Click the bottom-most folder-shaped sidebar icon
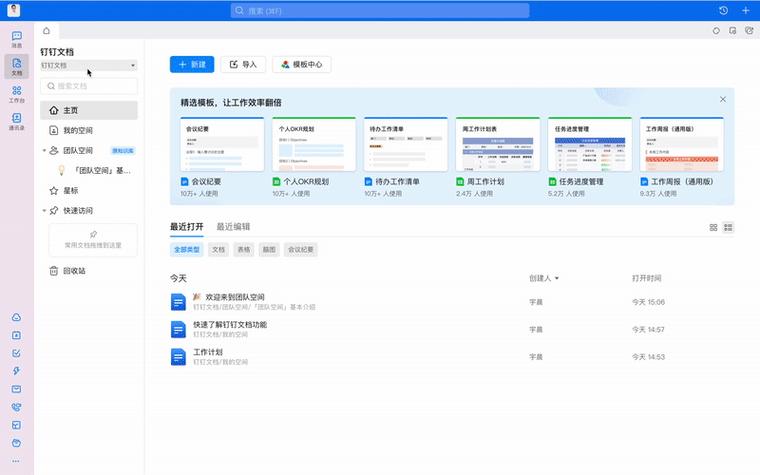Viewport: 760px width, 475px height. coord(16,443)
